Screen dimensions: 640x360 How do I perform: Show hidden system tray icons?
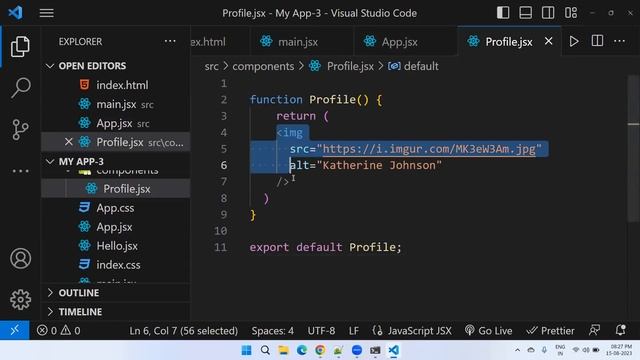[517, 350]
